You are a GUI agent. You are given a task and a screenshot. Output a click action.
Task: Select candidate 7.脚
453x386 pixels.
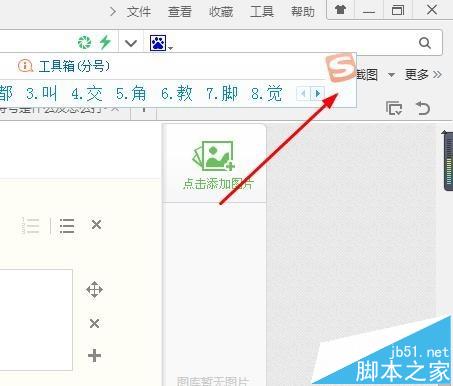[x=222, y=93]
